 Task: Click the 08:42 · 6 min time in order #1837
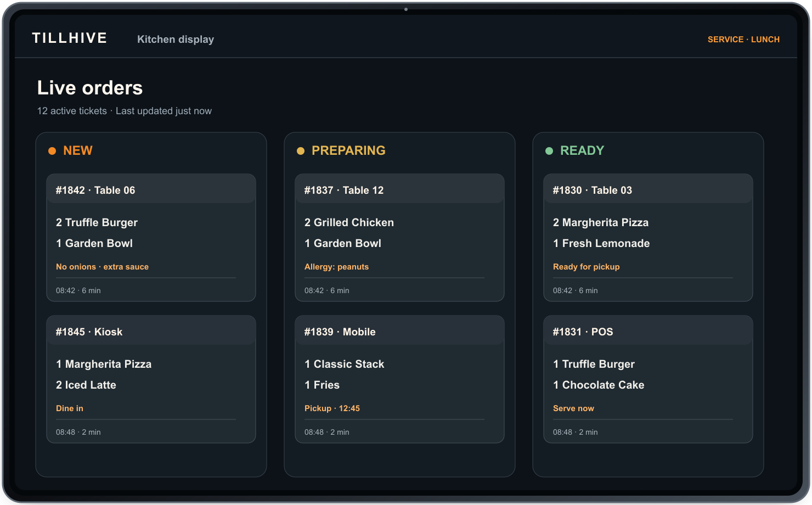(x=327, y=290)
